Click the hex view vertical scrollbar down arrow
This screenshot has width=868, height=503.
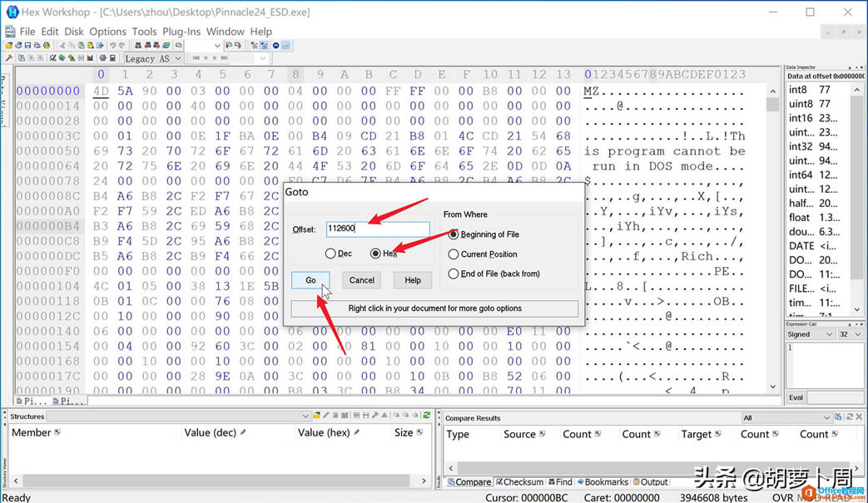pos(773,387)
